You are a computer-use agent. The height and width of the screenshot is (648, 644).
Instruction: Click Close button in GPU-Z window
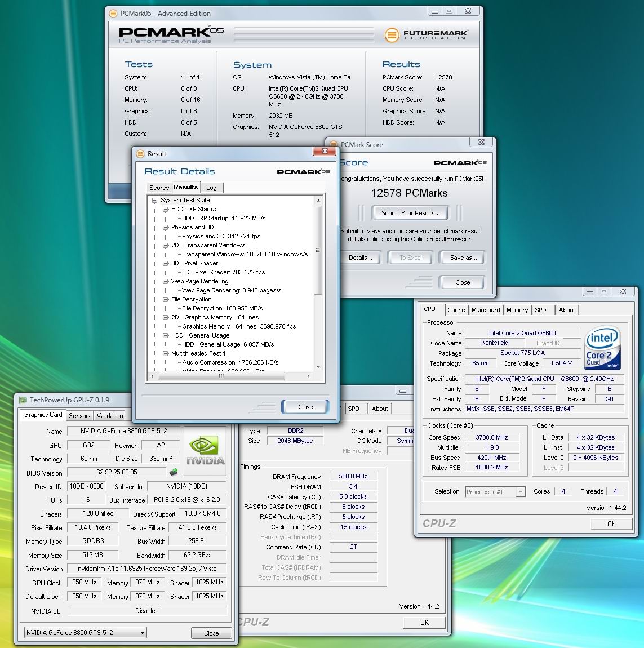tap(211, 633)
